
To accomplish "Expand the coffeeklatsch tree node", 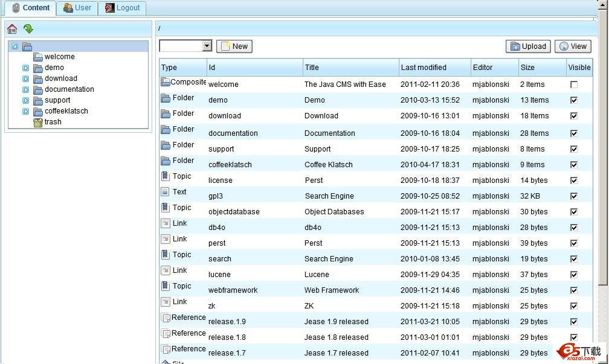I will click(25, 112).
